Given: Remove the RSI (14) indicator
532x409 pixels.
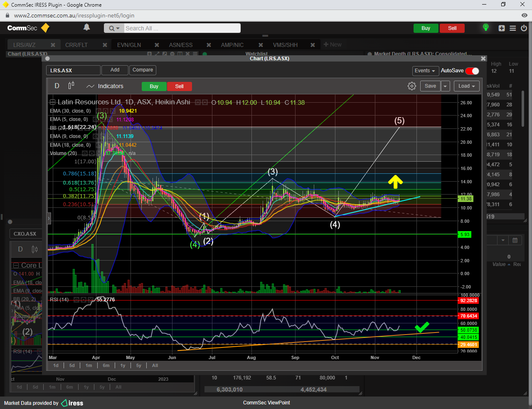Looking at the screenshot, I should pyautogui.click(x=90, y=299).
